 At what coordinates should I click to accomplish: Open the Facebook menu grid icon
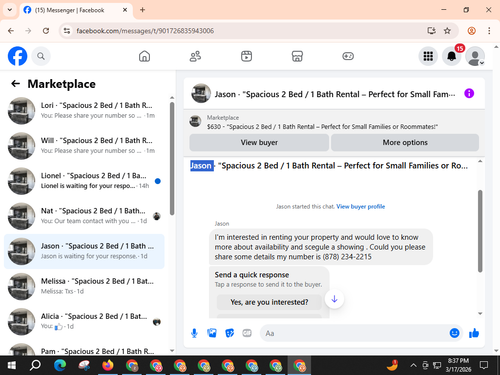coord(428,56)
